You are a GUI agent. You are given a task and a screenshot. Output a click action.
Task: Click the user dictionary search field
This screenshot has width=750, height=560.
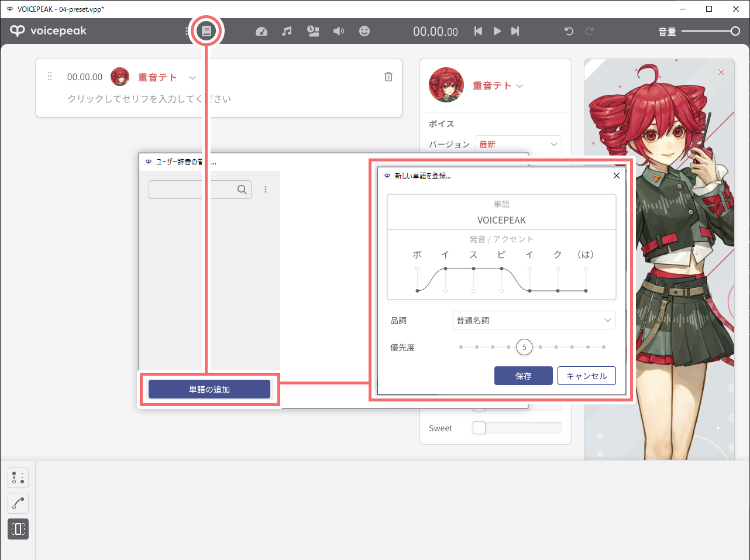click(x=200, y=190)
